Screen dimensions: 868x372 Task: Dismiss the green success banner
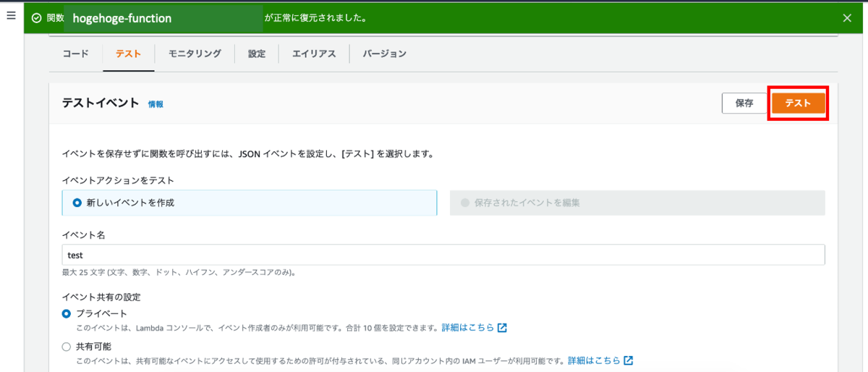[847, 18]
